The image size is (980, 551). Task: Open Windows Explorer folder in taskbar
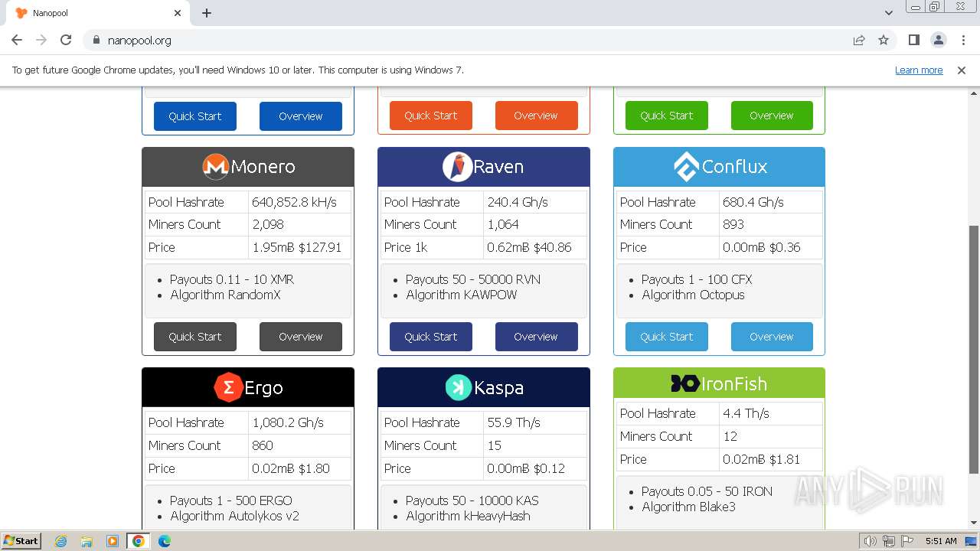coord(87,541)
